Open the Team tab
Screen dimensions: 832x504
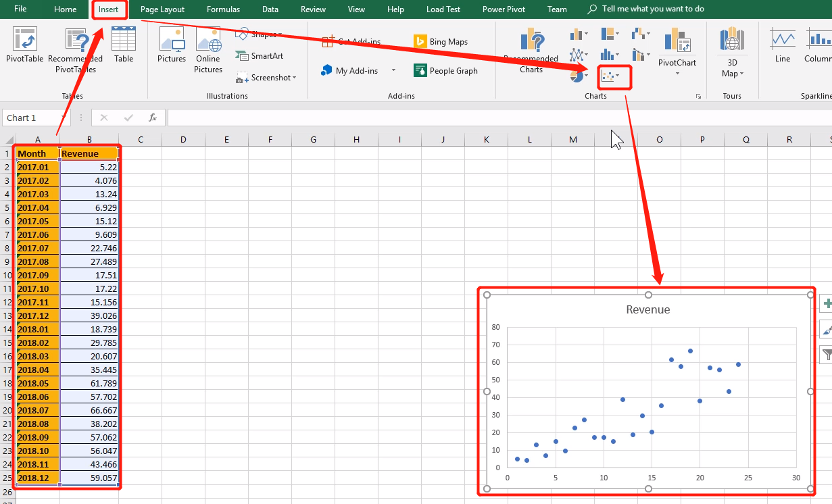[557, 9]
